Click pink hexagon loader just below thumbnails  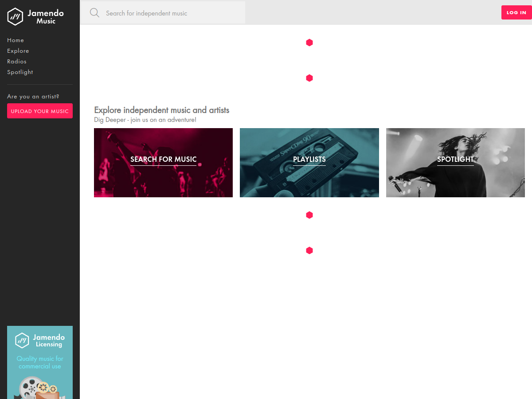click(x=309, y=215)
